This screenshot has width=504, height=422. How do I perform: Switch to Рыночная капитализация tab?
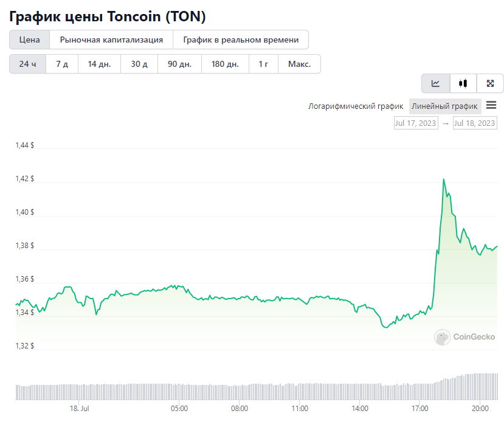[x=111, y=40]
